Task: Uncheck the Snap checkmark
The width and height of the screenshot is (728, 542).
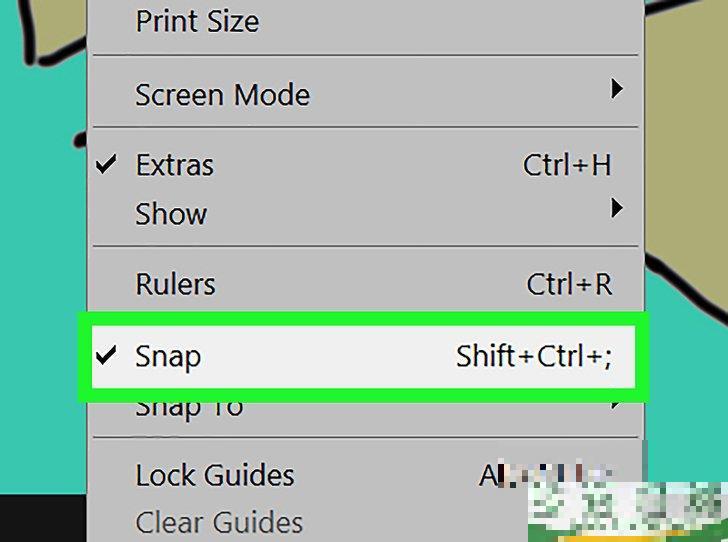Action: [106, 357]
